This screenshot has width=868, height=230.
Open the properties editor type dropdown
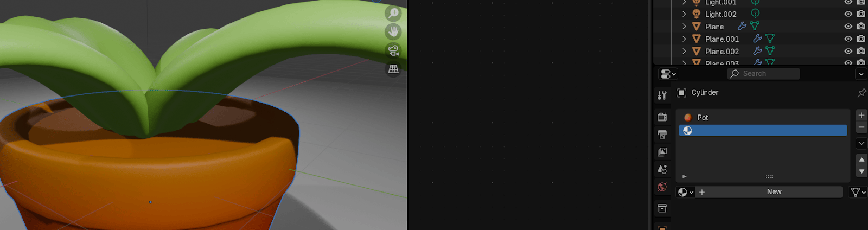(x=668, y=74)
